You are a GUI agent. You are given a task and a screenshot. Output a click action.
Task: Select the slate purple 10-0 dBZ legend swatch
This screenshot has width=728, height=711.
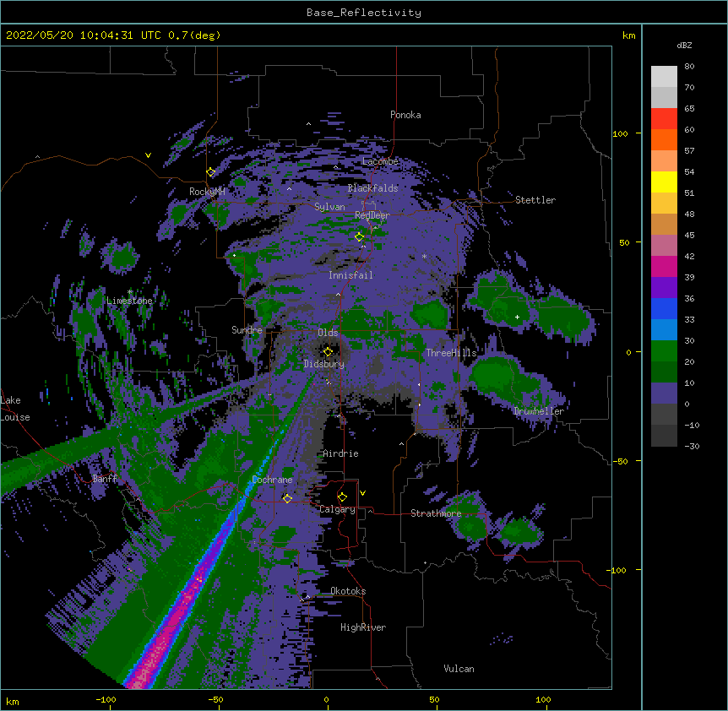(x=664, y=393)
